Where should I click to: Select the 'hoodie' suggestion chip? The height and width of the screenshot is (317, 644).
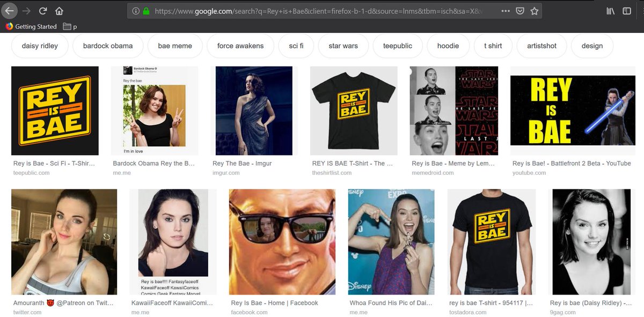point(448,46)
